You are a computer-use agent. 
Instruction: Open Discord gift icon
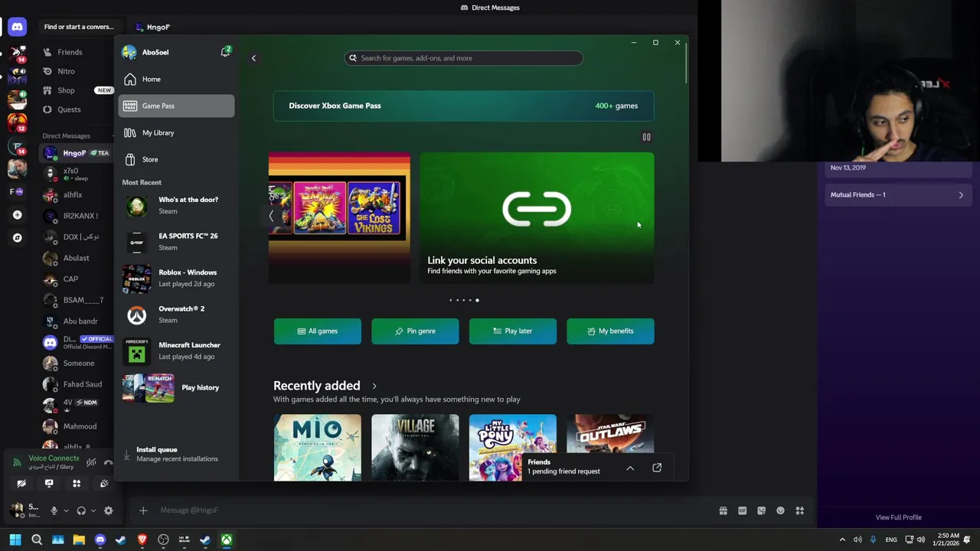pyautogui.click(x=723, y=510)
